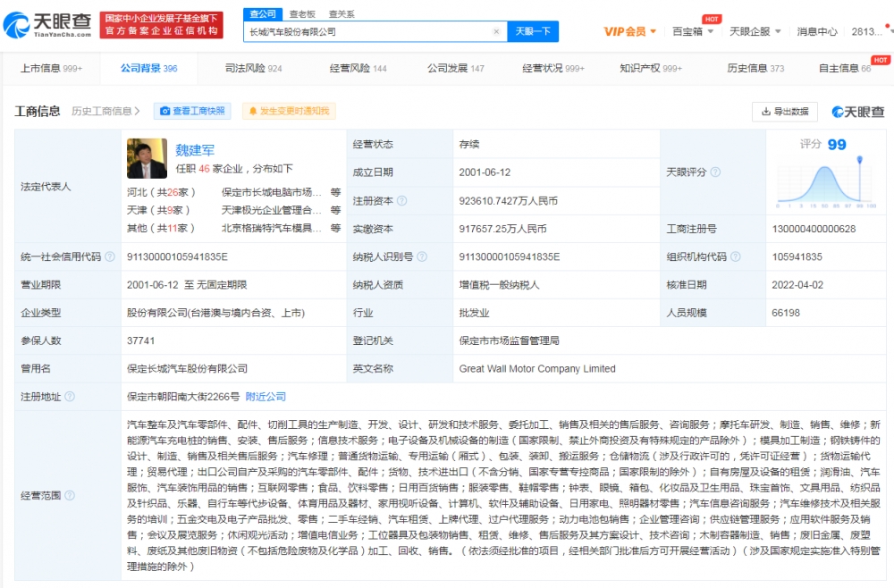Click the 46 affiliated companies count
894x588 pixels.
click(x=204, y=169)
